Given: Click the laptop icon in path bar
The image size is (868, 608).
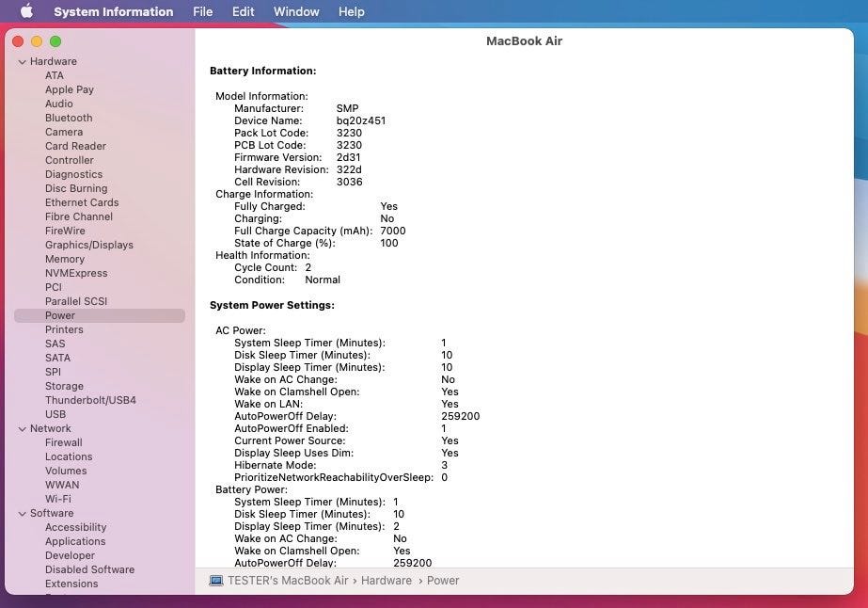Looking at the screenshot, I should tap(216, 581).
